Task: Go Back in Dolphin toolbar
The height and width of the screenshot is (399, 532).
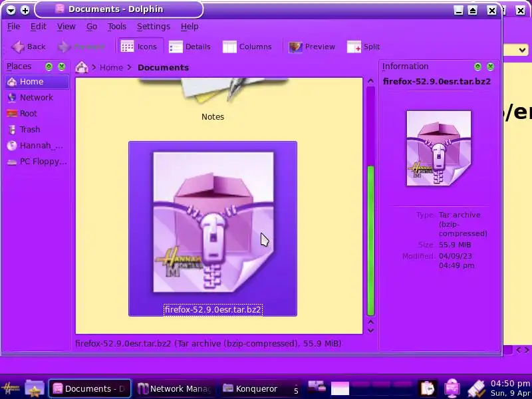Action: 29,47
